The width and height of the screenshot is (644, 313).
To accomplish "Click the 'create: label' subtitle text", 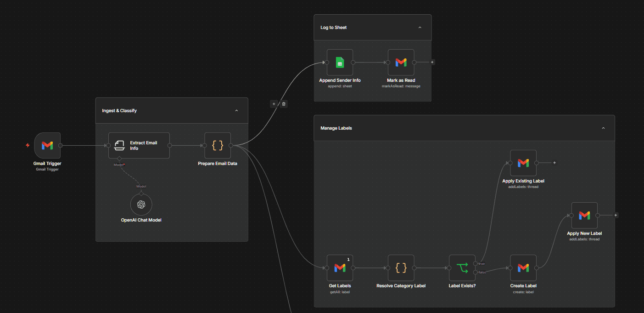I will (523, 291).
